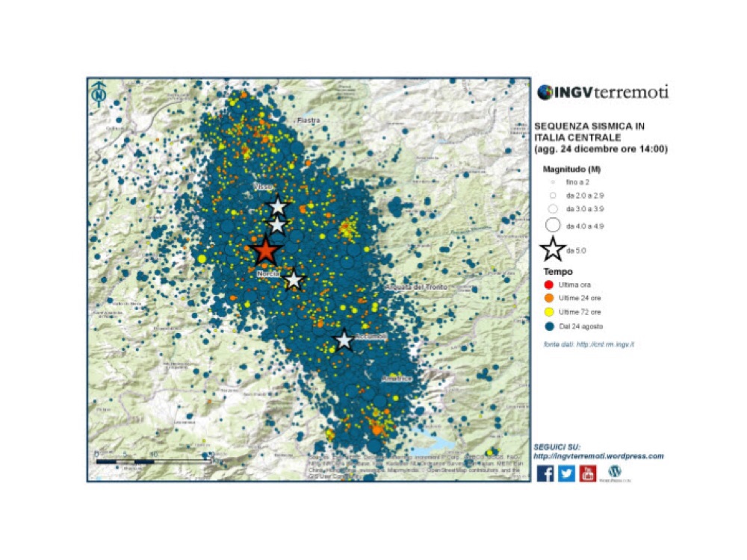Click the Norcia map label
The width and height of the screenshot is (747, 560).
click(268, 274)
